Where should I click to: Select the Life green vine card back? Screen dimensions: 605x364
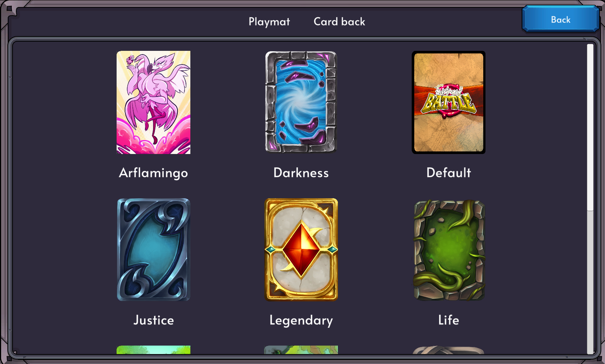449,250
